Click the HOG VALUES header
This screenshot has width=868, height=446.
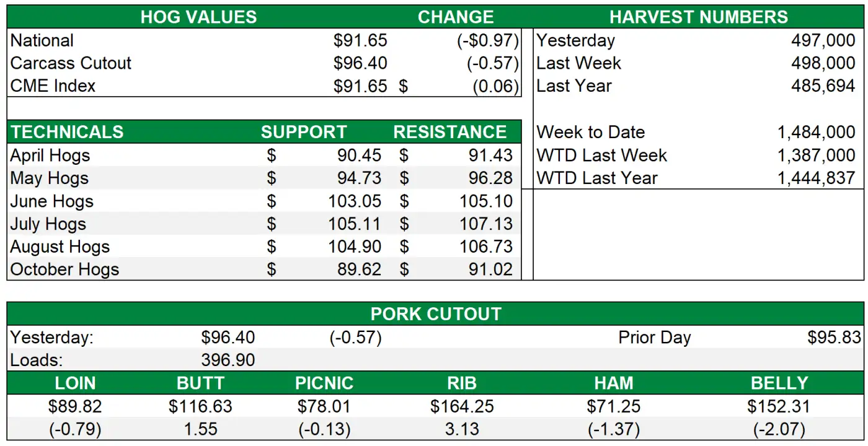[198, 17]
